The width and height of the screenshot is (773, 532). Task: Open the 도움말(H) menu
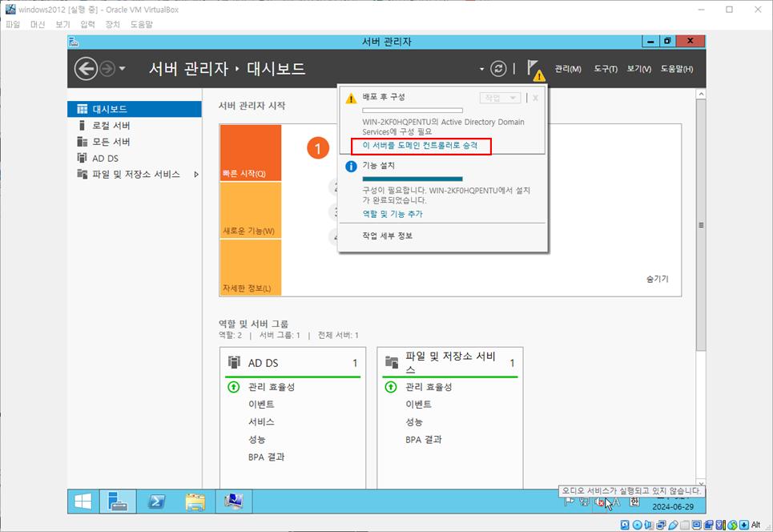click(677, 69)
